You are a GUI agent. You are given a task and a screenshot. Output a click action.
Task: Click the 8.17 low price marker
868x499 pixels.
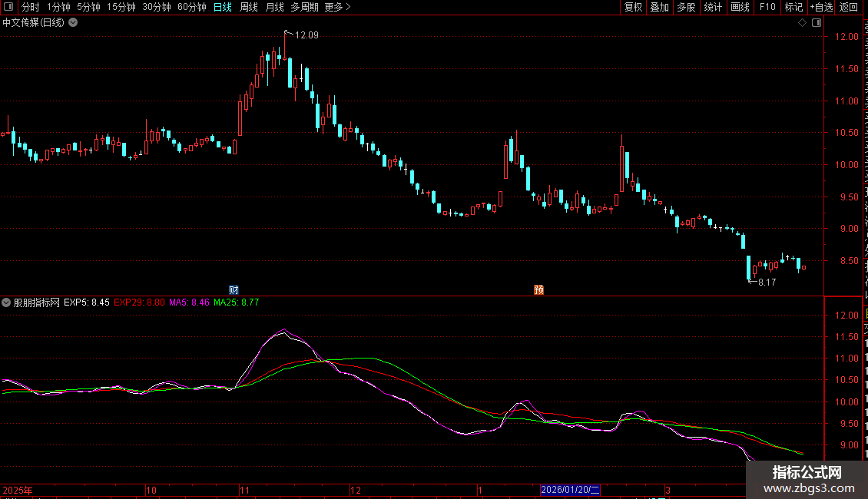click(x=766, y=283)
